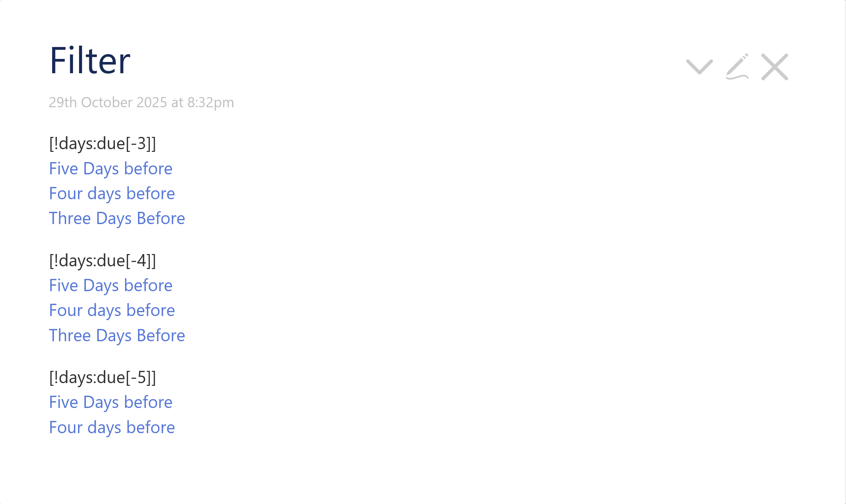
Task: Open Five Days before under the -3 filter
Action: coord(111,169)
